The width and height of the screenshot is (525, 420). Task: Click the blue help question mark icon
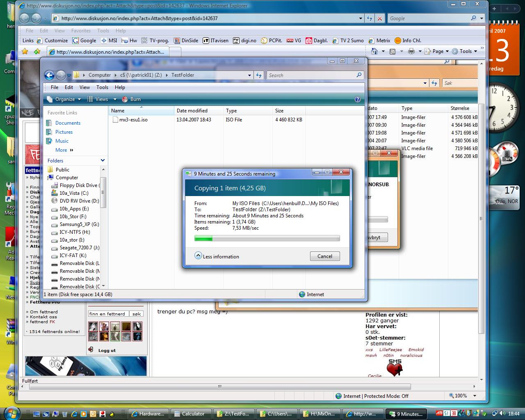point(357,99)
